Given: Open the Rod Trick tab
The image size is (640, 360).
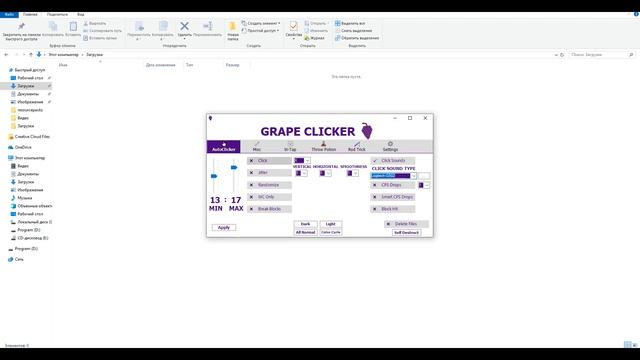Looking at the screenshot, I should pyautogui.click(x=357, y=147).
